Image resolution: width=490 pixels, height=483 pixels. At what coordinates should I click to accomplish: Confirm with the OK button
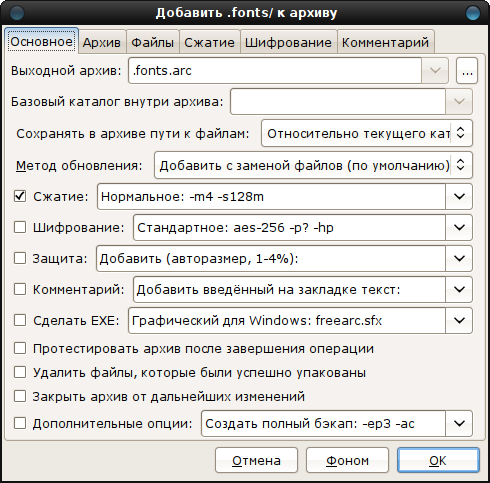438,460
